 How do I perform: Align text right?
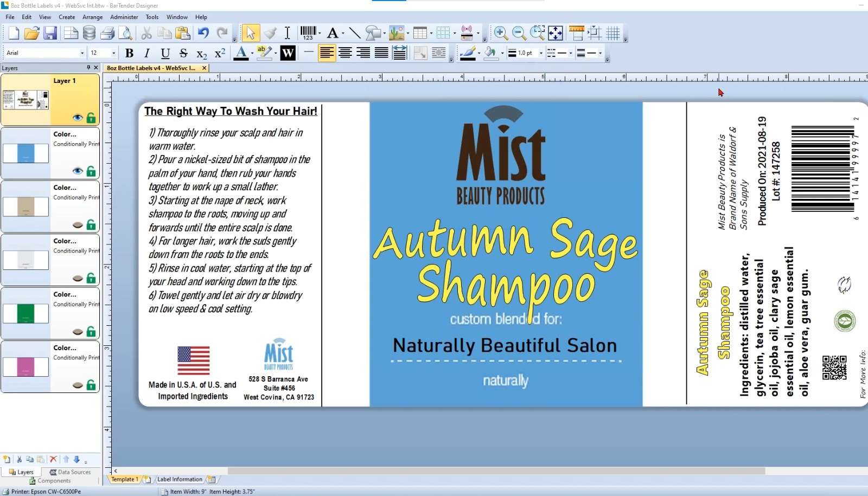[x=363, y=53]
